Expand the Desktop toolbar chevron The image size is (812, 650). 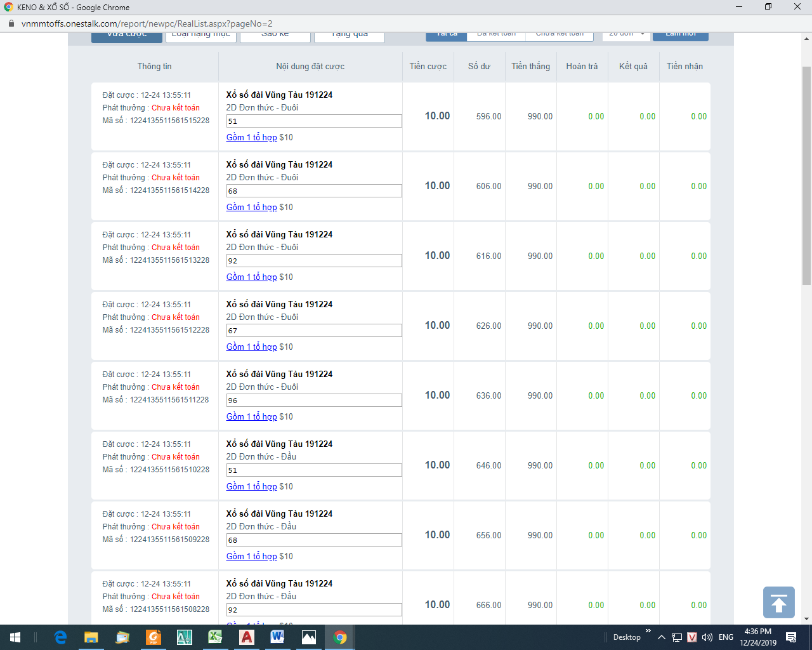click(x=648, y=632)
